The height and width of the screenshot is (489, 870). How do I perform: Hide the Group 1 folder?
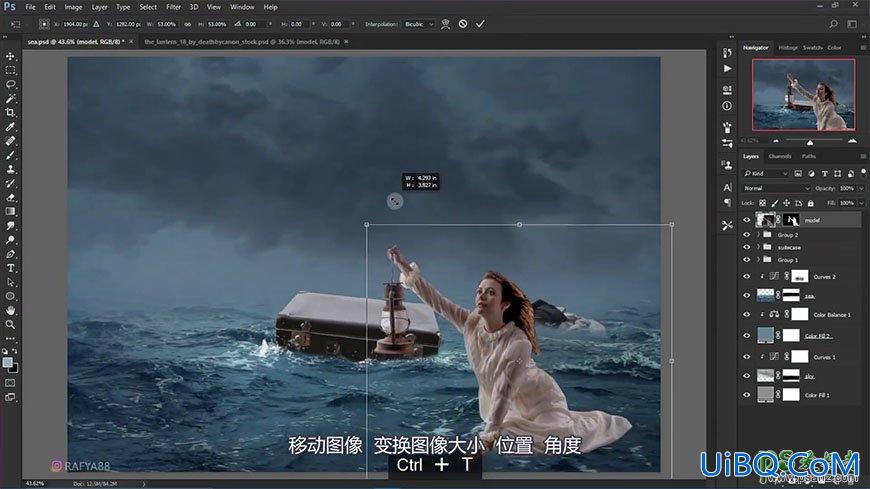(747, 260)
